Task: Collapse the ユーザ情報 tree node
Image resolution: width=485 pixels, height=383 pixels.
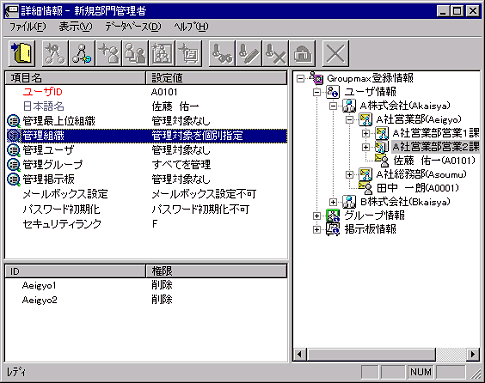Action: click(x=317, y=92)
